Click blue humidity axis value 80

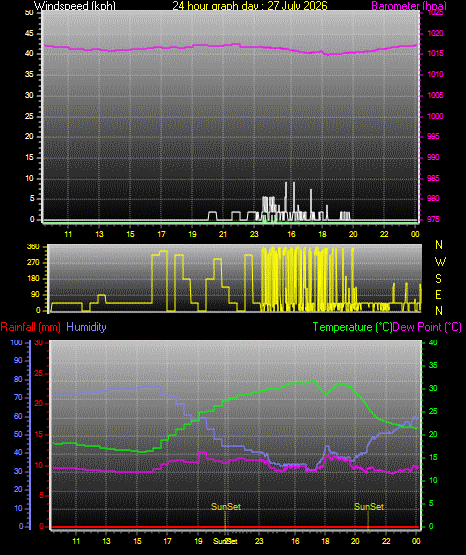(x=18, y=379)
